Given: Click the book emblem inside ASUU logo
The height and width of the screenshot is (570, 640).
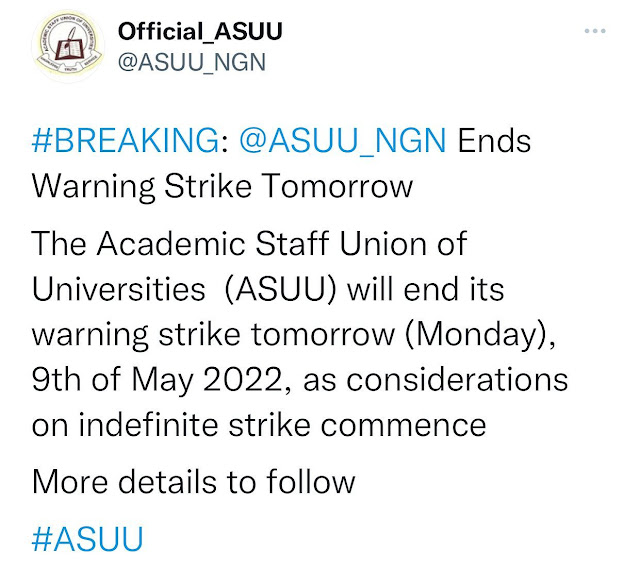Looking at the screenshot, I should pos(70,45).
